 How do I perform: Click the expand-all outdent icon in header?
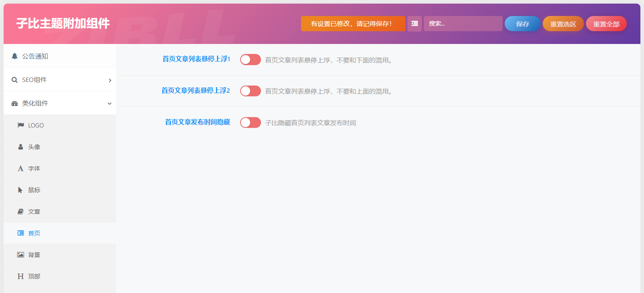point(415,24)
